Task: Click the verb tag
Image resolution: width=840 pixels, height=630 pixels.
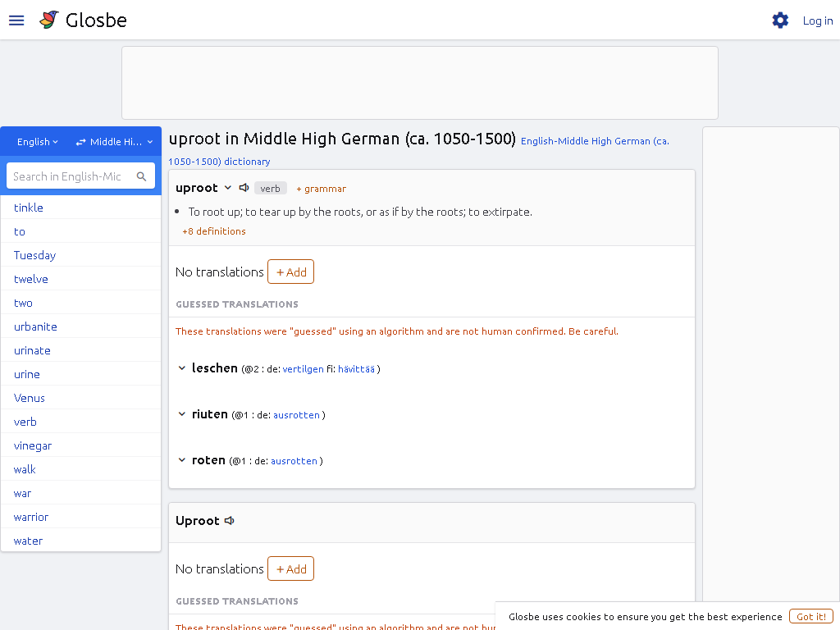Action: click(270, 189)
